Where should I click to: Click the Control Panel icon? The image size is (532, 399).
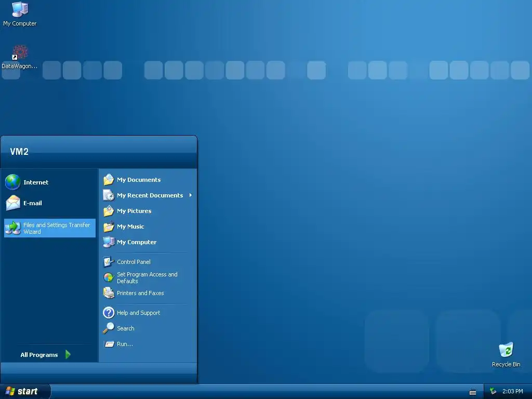tap(109, 262)
